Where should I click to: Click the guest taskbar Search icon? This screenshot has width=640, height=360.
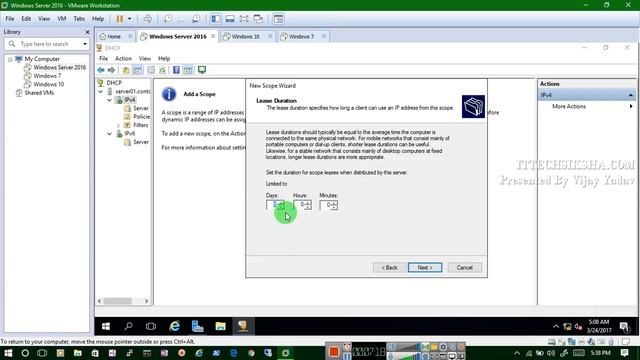128,326
